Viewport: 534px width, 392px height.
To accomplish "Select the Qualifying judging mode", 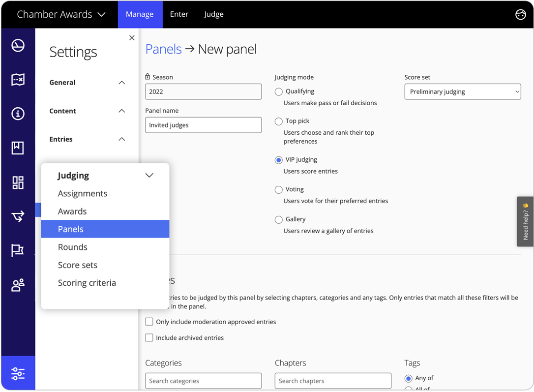I will pos(279,92).
